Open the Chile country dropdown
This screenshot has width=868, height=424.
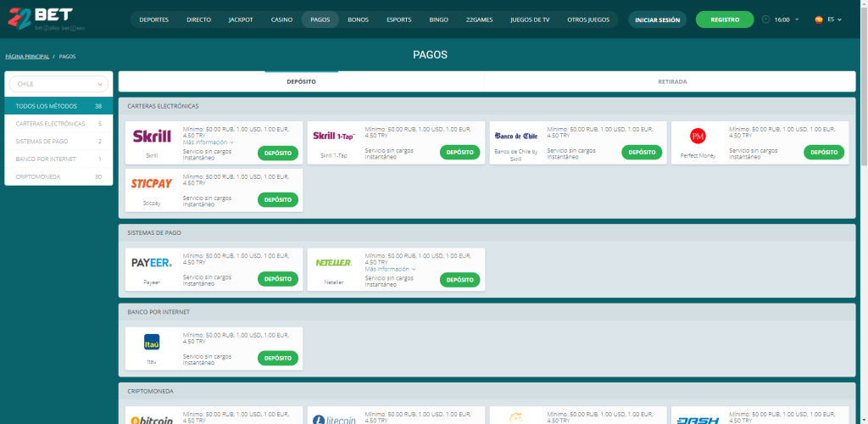point(58,84)
